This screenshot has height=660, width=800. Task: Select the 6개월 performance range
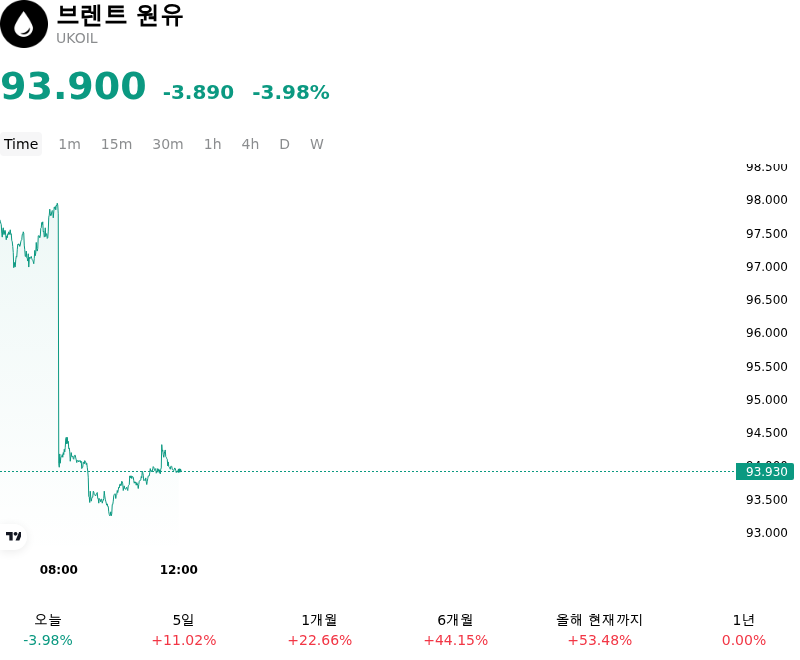456,630
